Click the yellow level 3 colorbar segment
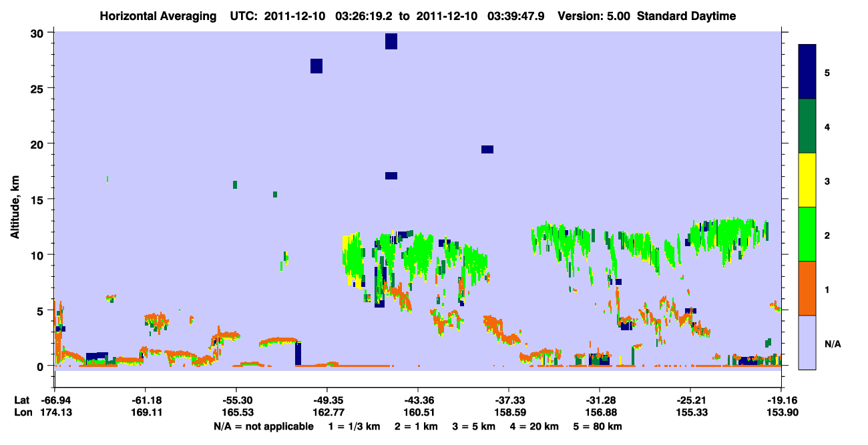The height and width of the screenshot is (445, 868). (807, 180)
